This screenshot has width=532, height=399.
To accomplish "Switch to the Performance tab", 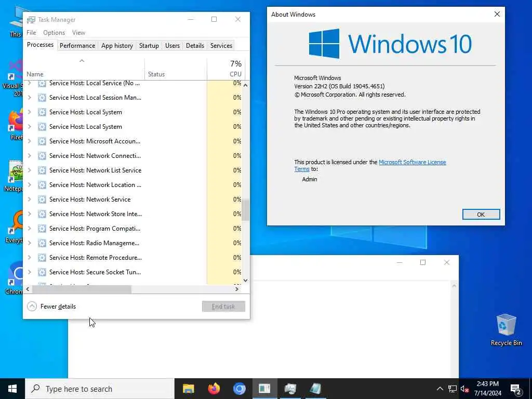I will point(77,46).
